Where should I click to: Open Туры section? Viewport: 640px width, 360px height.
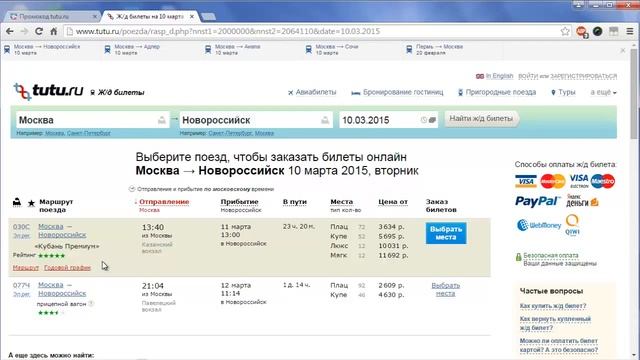pos(563,92)
